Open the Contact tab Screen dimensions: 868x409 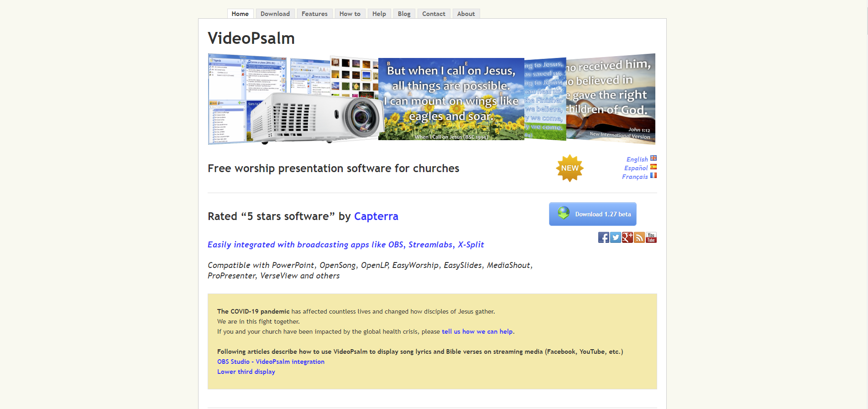(x=434, y=14)
